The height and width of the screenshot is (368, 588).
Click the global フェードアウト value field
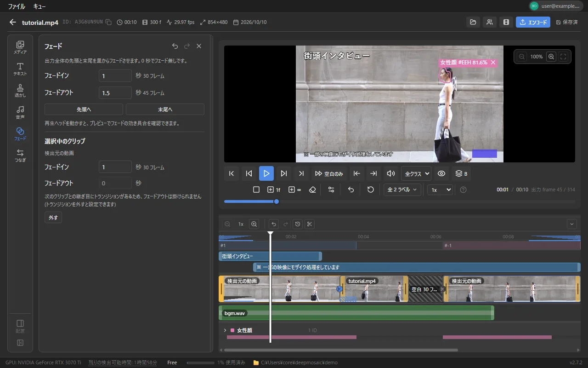(115, 93)
